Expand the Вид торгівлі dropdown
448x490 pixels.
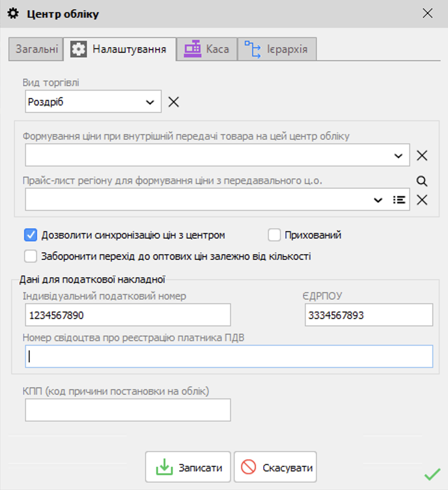[150, 102]
